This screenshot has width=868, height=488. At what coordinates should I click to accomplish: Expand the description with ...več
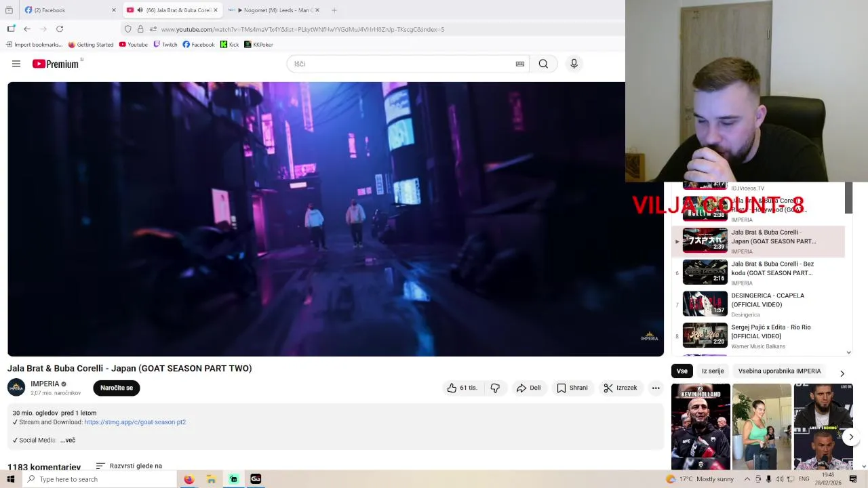68,441
